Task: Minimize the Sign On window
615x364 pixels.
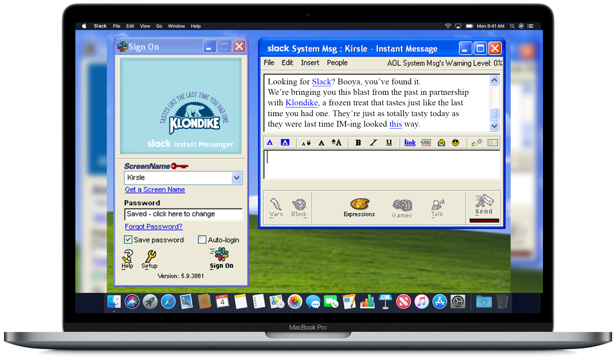Action: click(209, 47)
